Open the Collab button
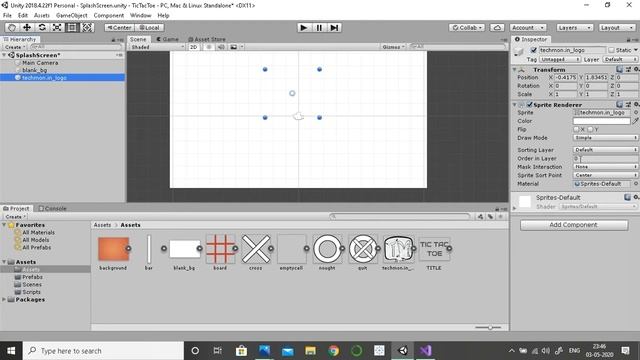Image resolution: width=640 pixels, height=360 pixels. pos(467,27)
